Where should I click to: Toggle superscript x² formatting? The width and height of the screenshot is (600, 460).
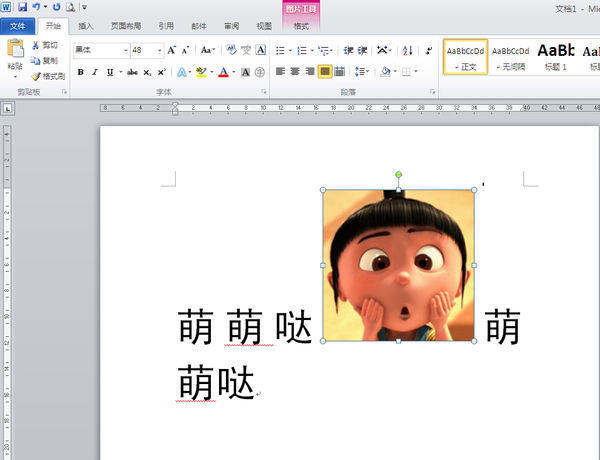pos(162,72)
